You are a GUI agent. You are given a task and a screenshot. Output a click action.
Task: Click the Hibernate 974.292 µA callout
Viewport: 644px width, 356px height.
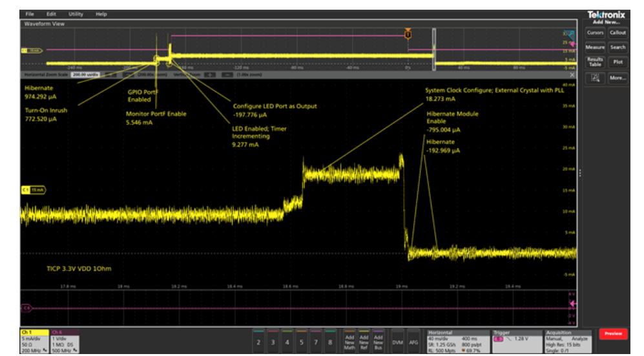tap(40, 92)
